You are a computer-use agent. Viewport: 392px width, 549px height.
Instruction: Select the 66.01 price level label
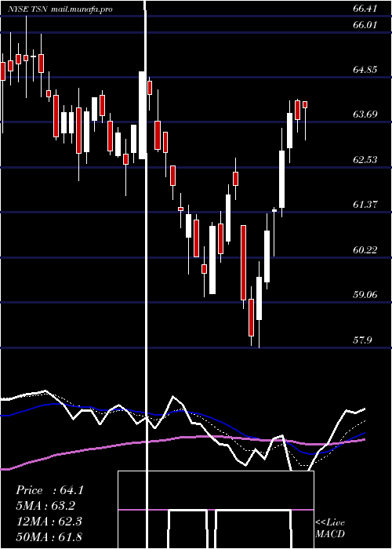coord(365,25)
